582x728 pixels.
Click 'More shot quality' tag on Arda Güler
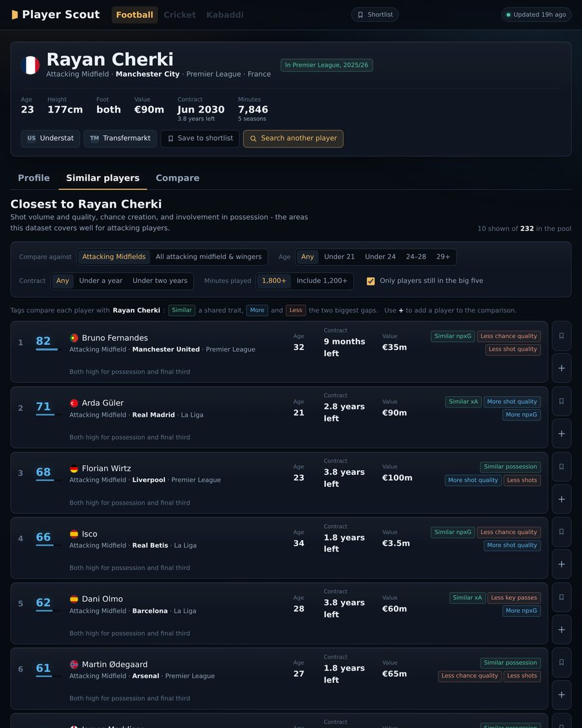(x=512, y=402)
